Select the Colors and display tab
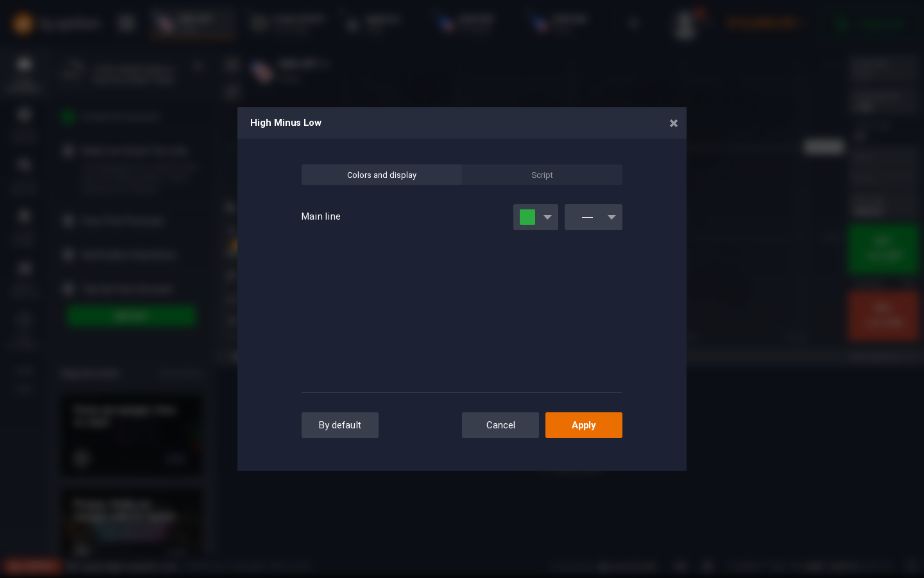This screenshot has height=578, width=924. pyautogui.click(x=382, y=175)
